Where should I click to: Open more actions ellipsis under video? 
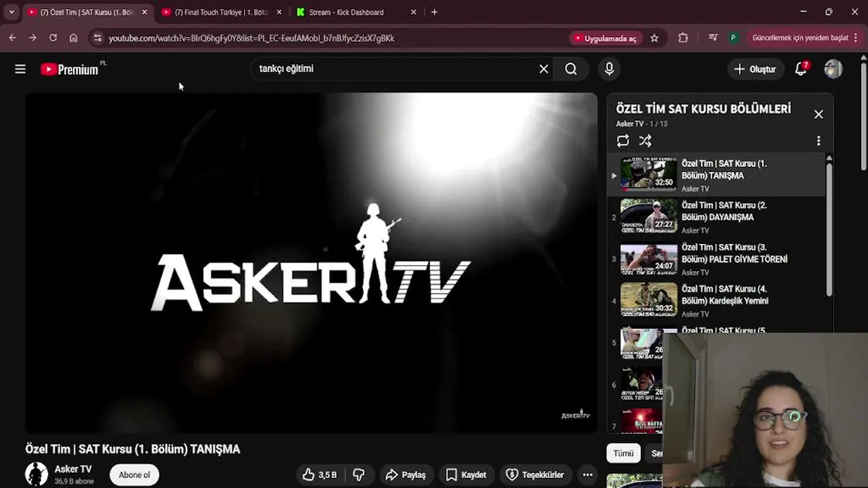[x=588, y=474]
